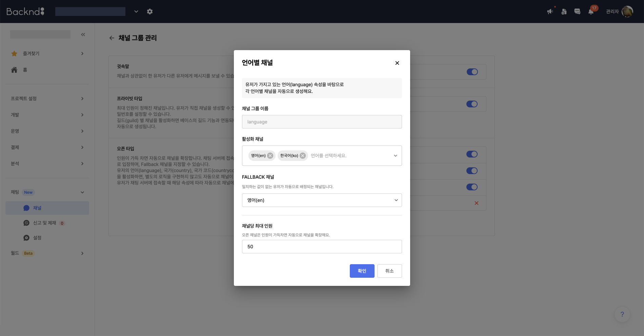Expand the 개발 menu
Image resolution: width=644 pixels, height=336 pixels.
coord(82,115)
